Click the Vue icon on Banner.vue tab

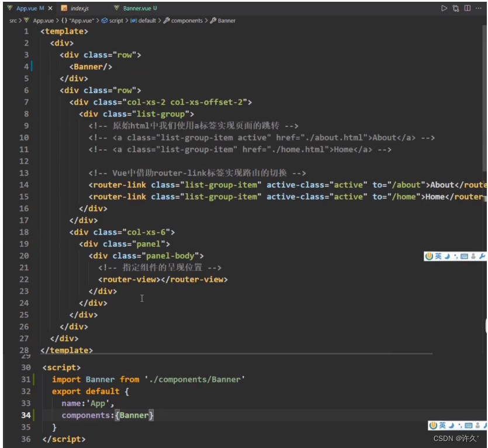click(x=116, y=8)
